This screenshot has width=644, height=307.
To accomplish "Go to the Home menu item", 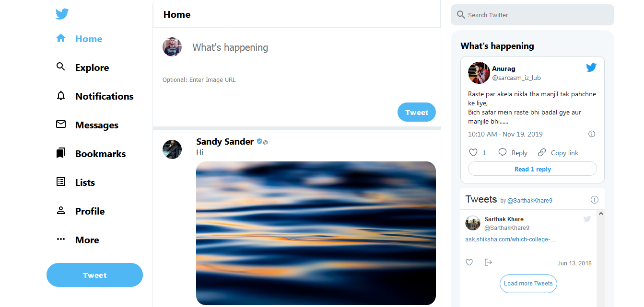I will [x=88, y=39].
